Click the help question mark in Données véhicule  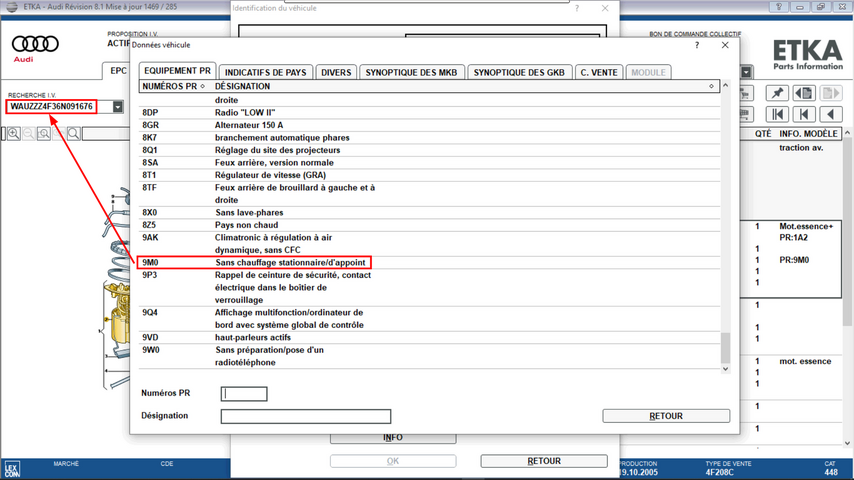pos(697,45)
